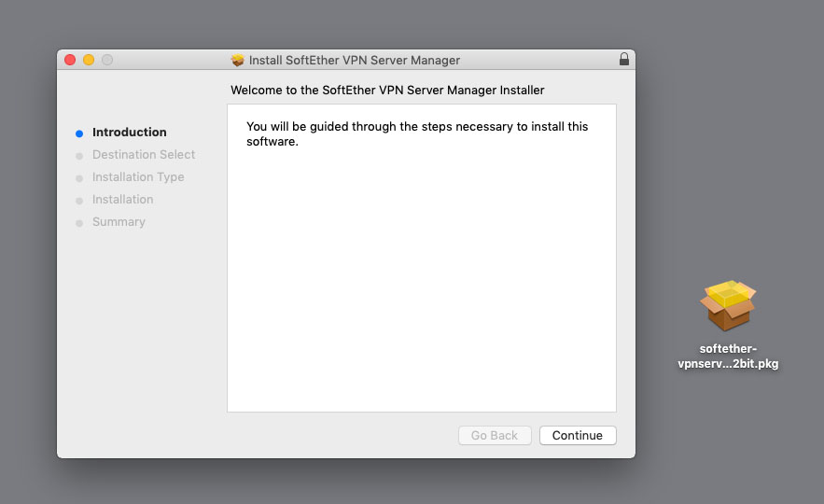The width and height of the screenshot is (824, 504).
Task: Click the gray bullet beside Summary
Action: pyautogui.click(x=79, y=223)
